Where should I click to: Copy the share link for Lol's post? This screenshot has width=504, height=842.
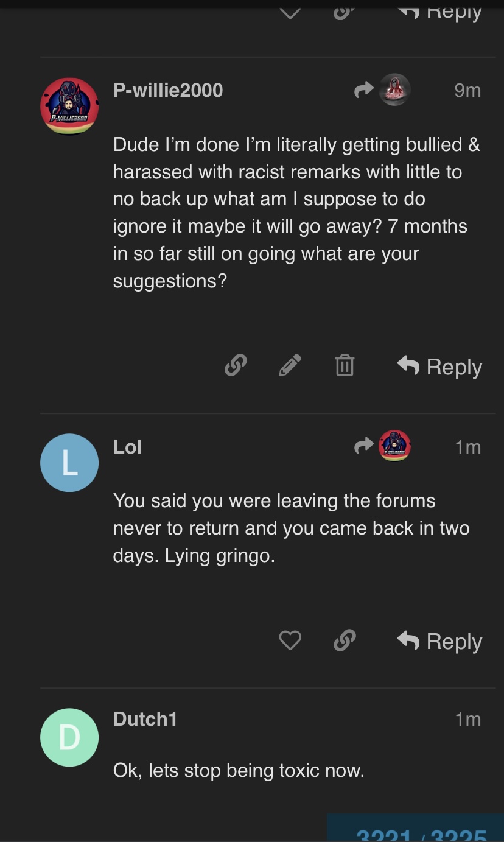click(345, 640)
